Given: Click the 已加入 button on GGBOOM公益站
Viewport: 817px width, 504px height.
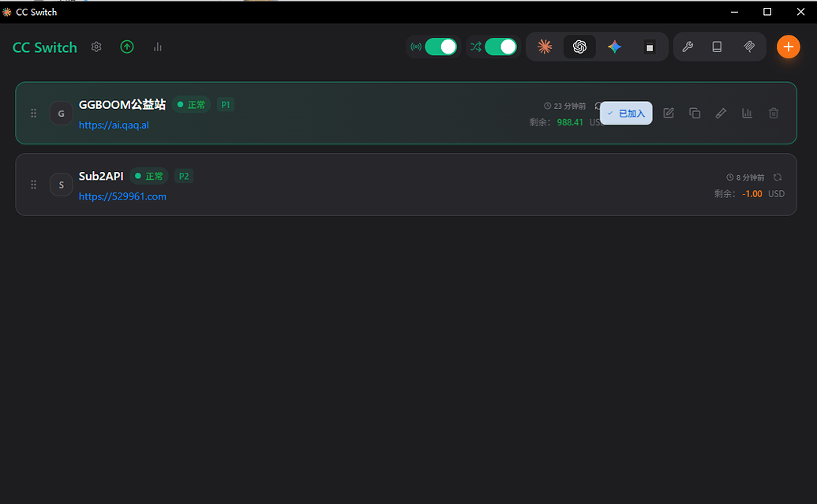Looking at the screenshot, I should coord(626,113).
